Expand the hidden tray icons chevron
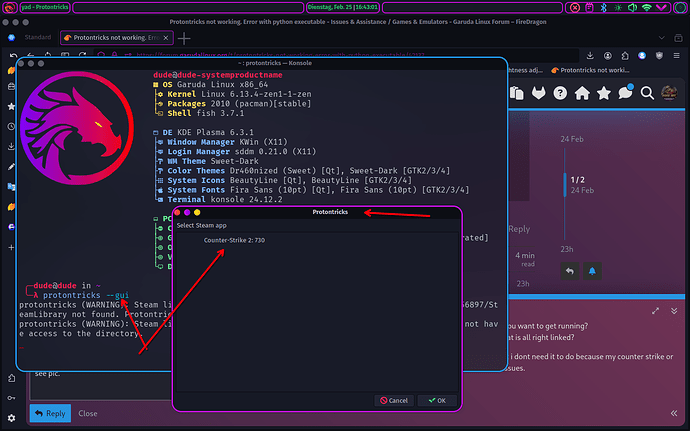 tap(661, 7)
